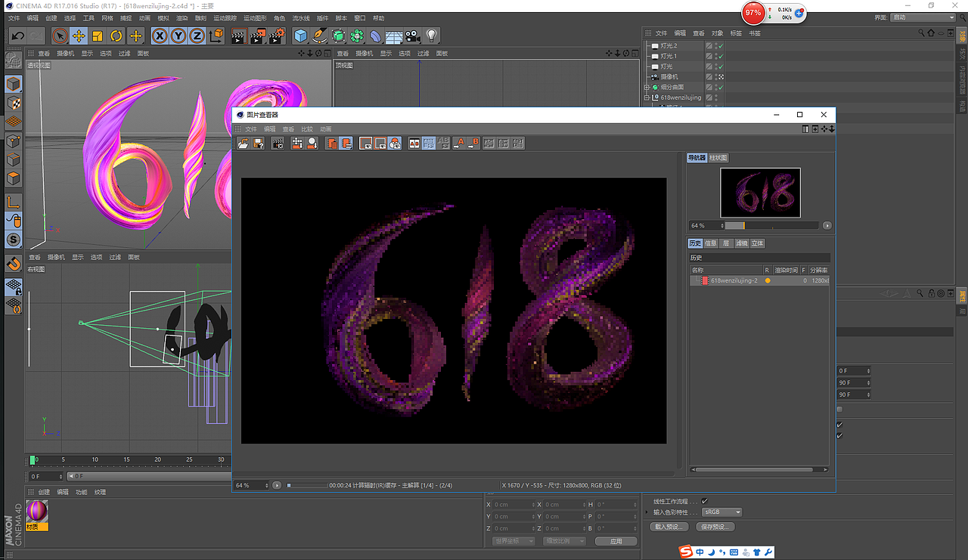
Task: Click the Pen spline tool icon
Action: (x=320, y=36)
